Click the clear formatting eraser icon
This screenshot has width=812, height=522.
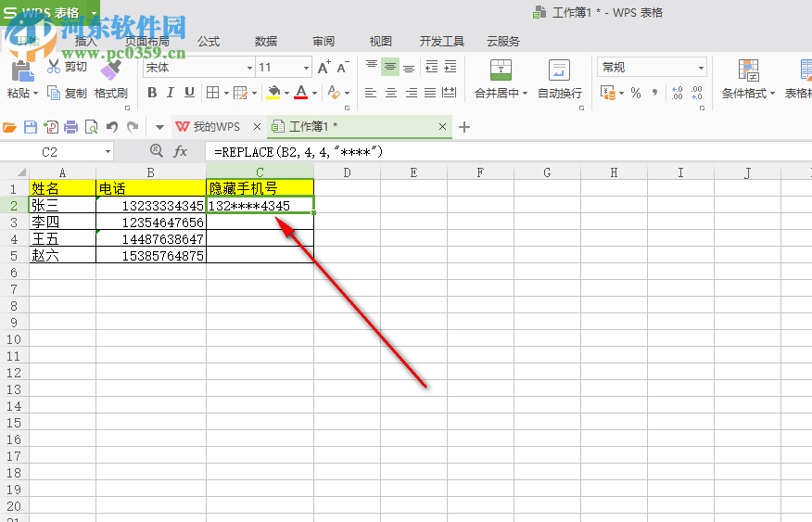[x=334, y=93]
